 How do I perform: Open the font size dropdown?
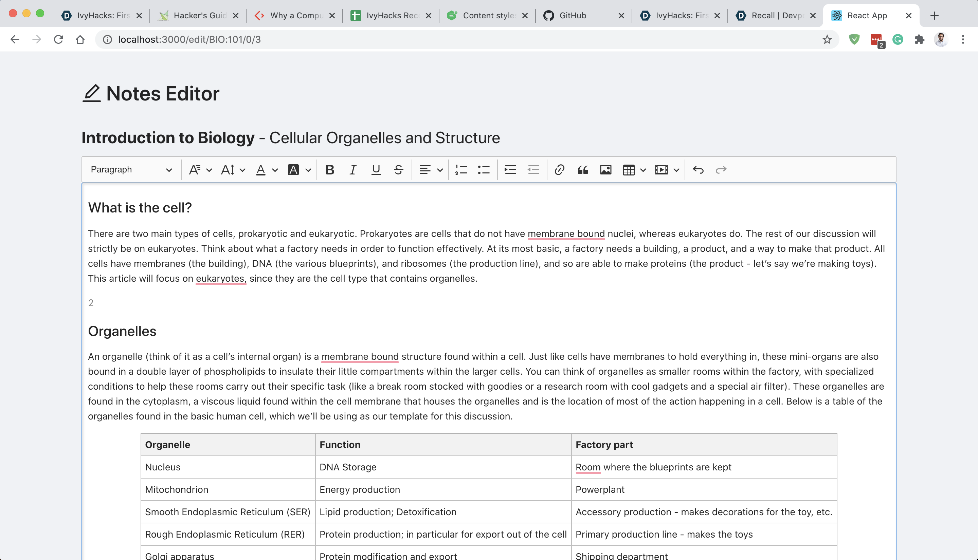[x=233, y=170]
